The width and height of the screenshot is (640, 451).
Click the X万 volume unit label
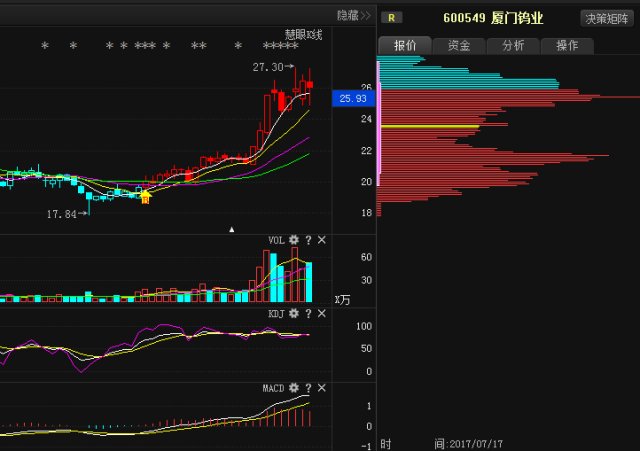point(342,300)
